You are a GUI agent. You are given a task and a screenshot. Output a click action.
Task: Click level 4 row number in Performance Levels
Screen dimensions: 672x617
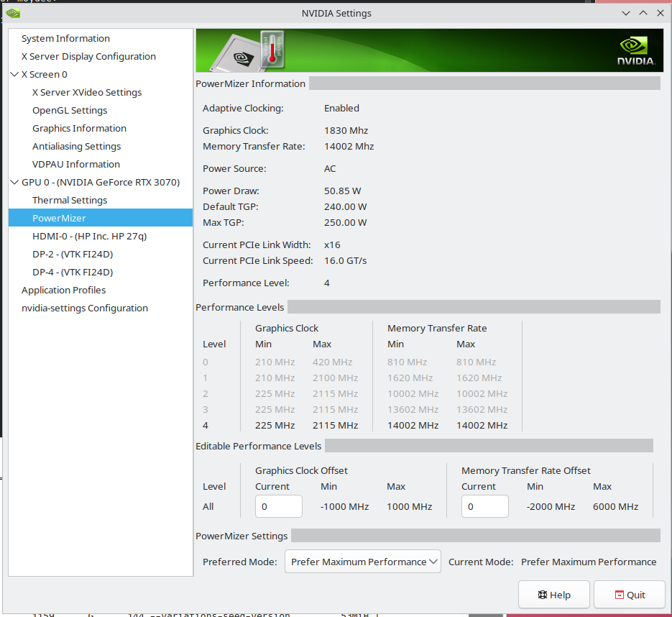click(x=206, y=425)
